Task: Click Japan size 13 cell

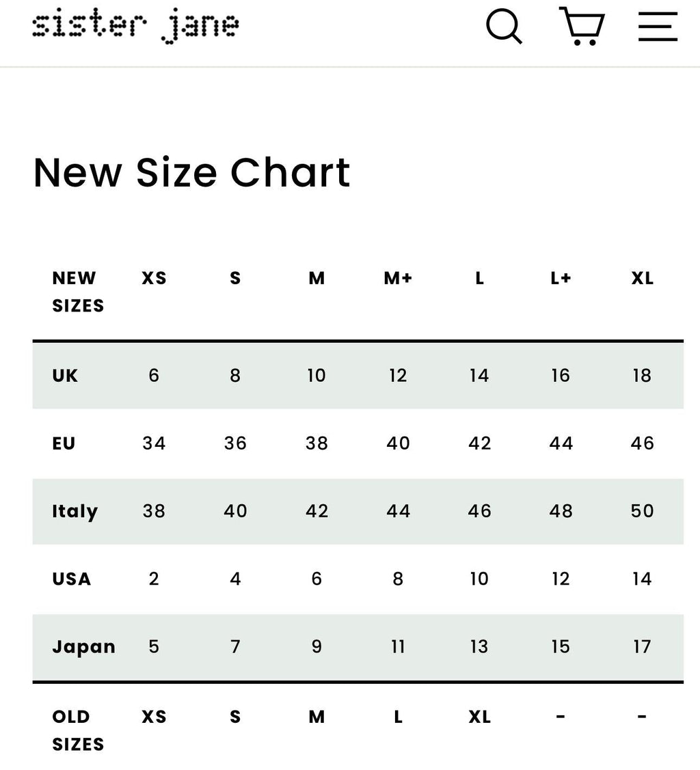Action: tap(479, 647)
